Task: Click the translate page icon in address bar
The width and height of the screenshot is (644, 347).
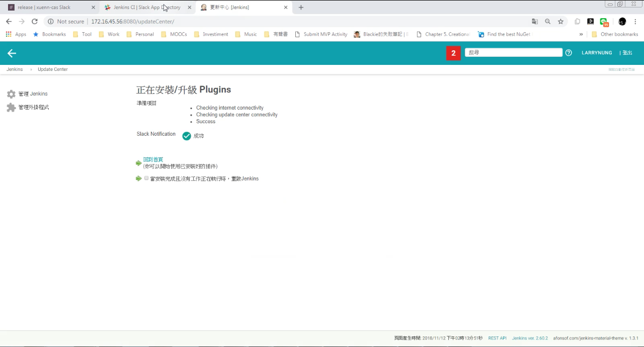Action: coord(535,22)
